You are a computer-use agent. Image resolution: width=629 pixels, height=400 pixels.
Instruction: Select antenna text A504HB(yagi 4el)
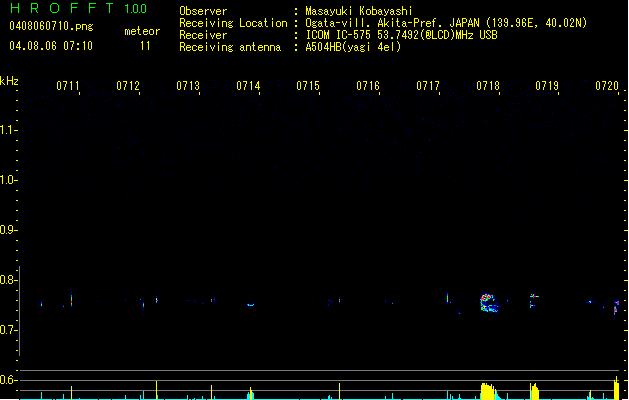click(x=353, y=47)
